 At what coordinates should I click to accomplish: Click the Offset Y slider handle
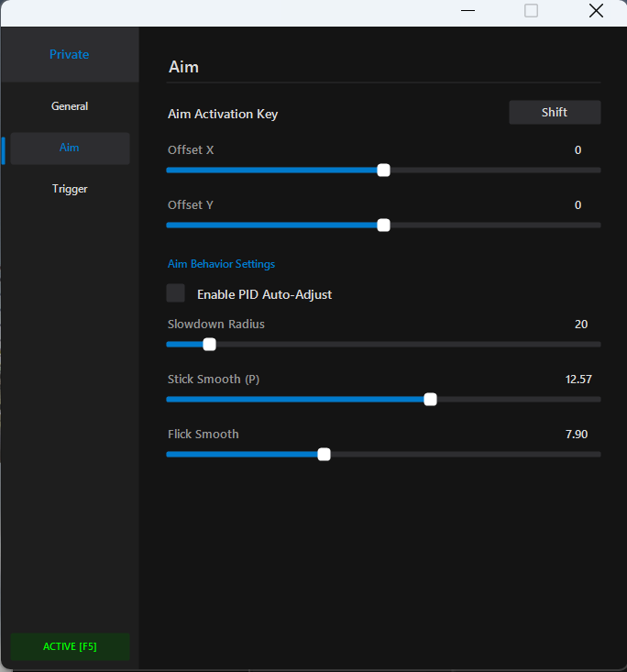[383, 225]
